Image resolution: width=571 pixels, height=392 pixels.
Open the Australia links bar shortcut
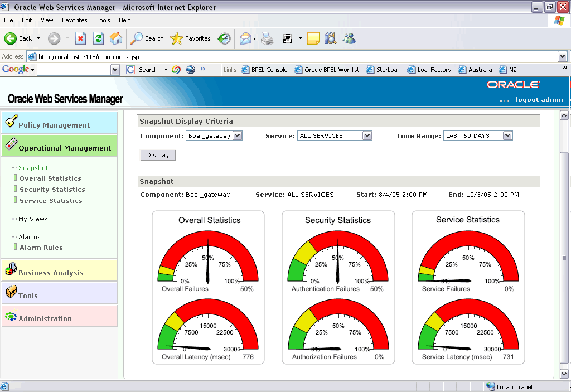pyautogui.click(x=475, y=70)
